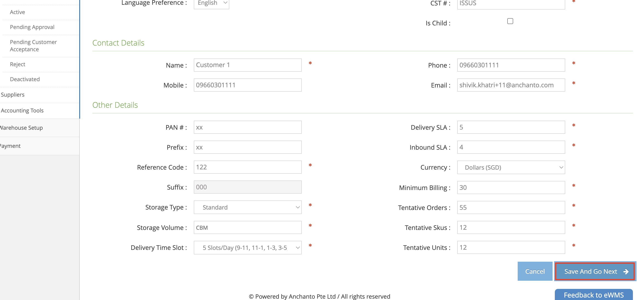This screenshot has height=300, width=644.
Task: Focus the Email input field
Action: (x=511, y=85)
